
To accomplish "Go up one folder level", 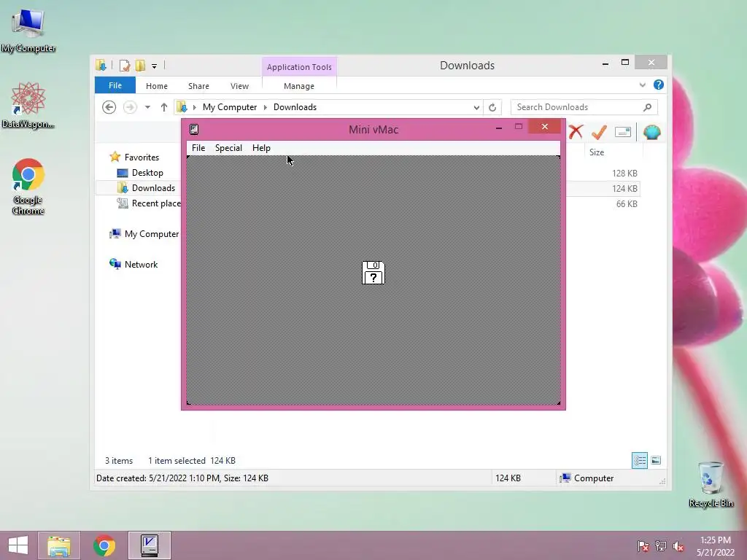I will point(164,107).
